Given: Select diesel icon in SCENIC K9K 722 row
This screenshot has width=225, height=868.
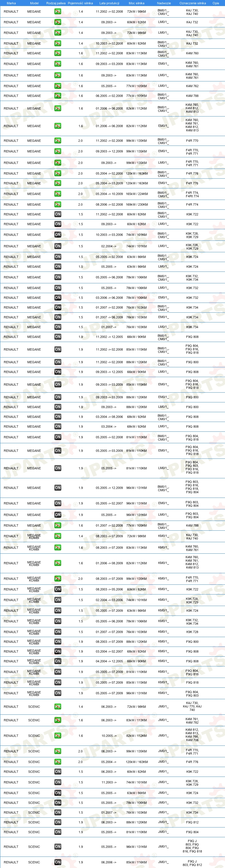Looking at the screenshot, I should [x=58, y=772].
